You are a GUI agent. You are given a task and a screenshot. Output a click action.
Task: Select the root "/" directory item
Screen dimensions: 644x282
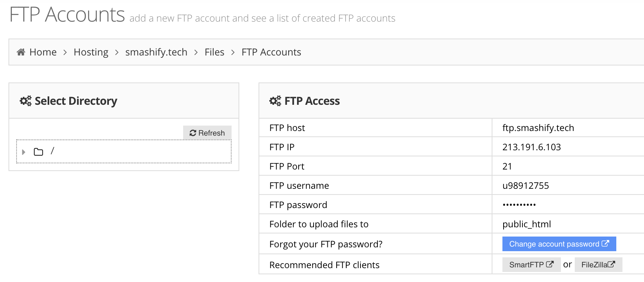(52, 151)
